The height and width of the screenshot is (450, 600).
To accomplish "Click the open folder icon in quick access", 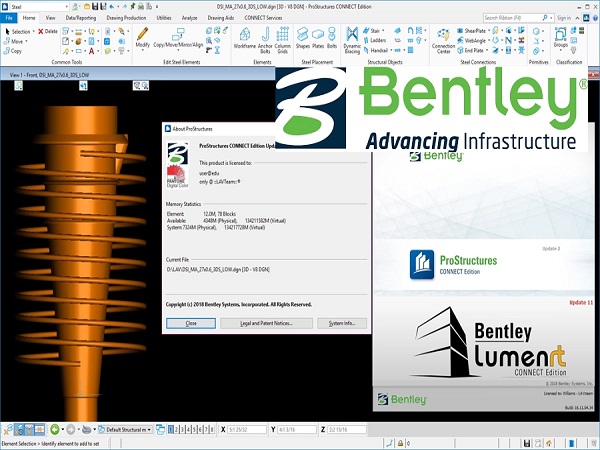I will click(87, 7).
